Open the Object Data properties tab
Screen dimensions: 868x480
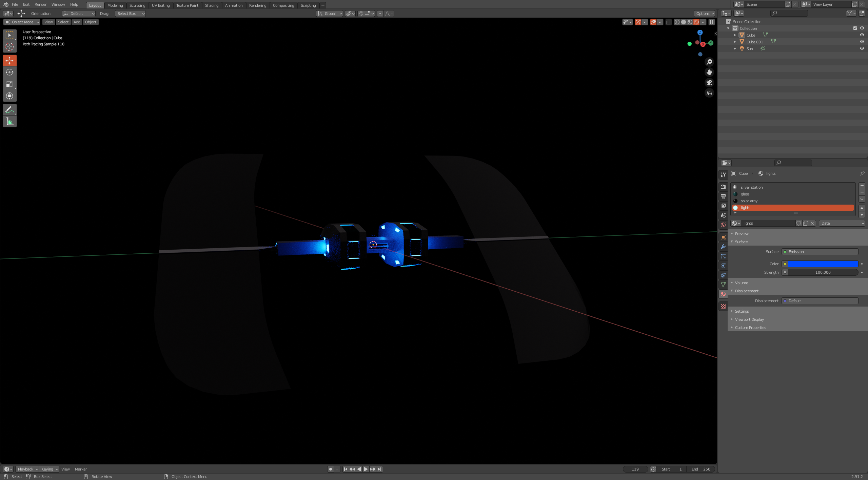click(x=723, y=285)
